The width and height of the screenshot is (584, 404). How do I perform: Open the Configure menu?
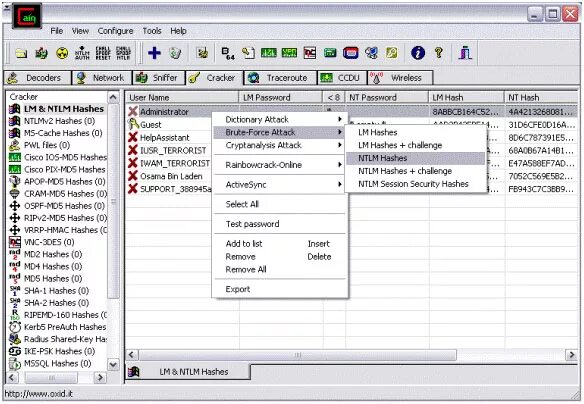point(115,31)
